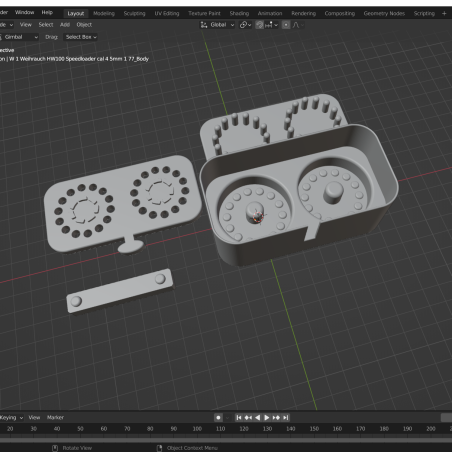Open the Help menu
452x452 pixels.
[x=47, y=12]
